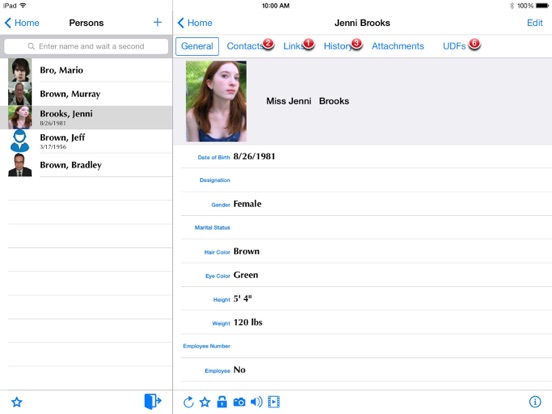Switch to the Contacts tab
This screenshot has width=552, height=414.
tap(245, 46)
